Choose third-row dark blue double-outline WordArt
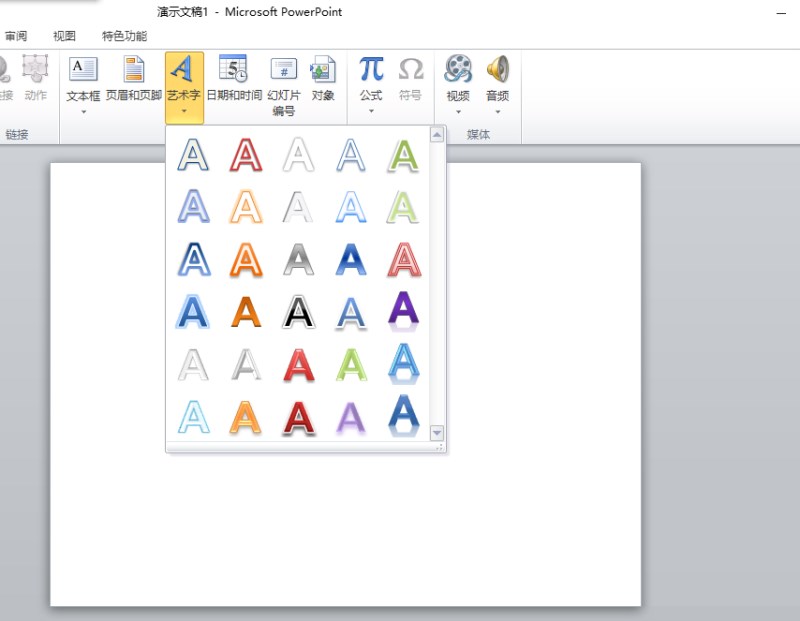800x621 pixels. pos(193,259)
